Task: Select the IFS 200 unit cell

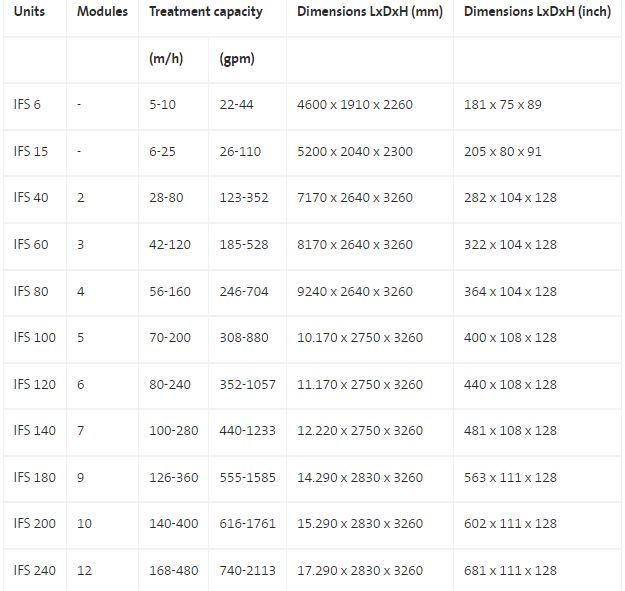Action: (34, 524)
